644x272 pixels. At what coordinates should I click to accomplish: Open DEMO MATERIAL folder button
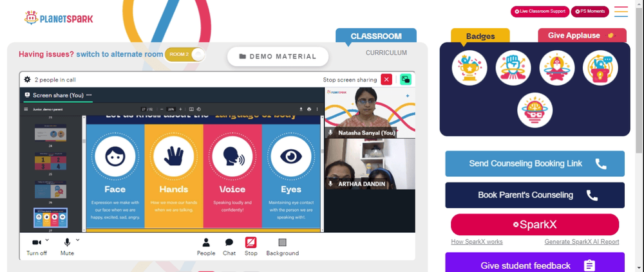pos(278,57)
